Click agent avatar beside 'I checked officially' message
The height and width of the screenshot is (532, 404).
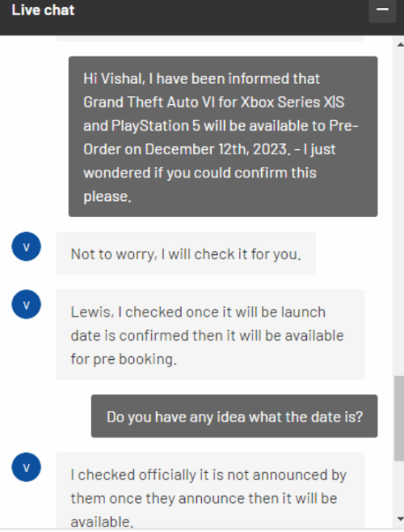[26, 467]
